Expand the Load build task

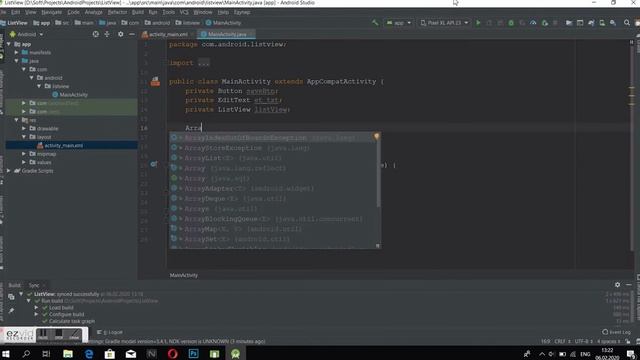[x=36, y=307]
